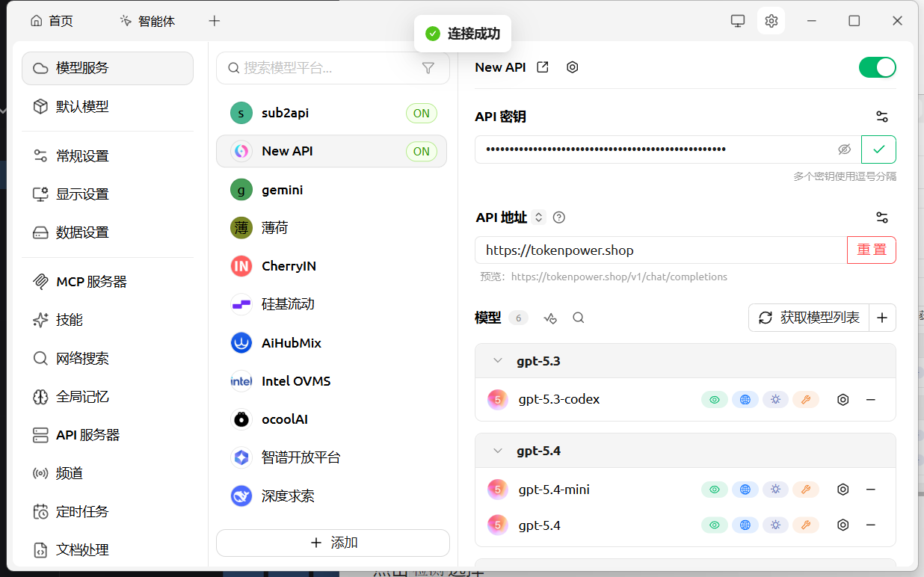This screenshot has height=577, width=924.
Task: Switch to 首页 tab
Action: (52, 21)
